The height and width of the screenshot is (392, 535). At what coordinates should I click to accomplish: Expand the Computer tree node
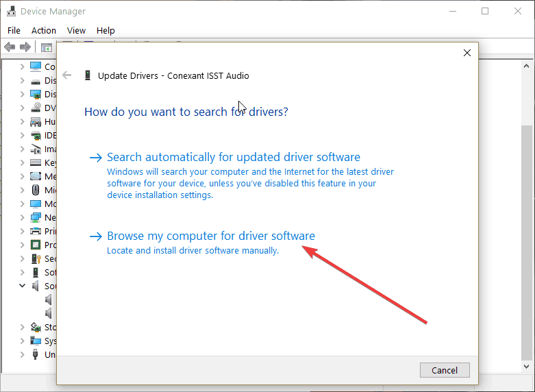[22, 66]
